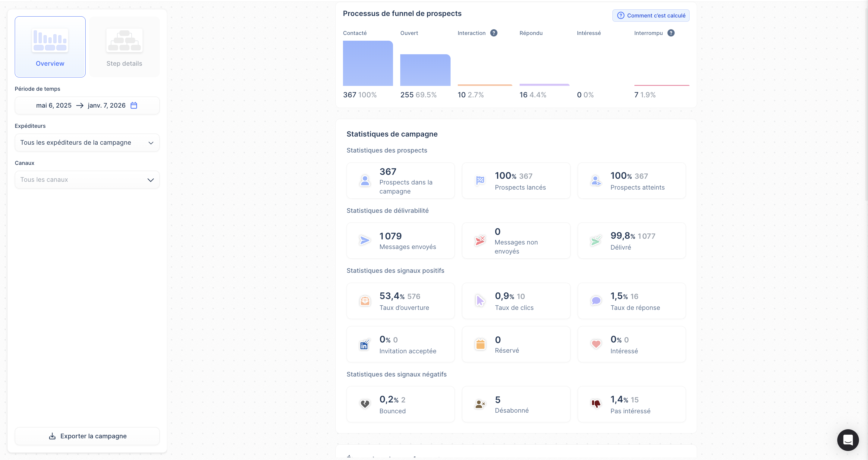Click the mai 6, 2025 start date
868x460 pixels.
[54, 106]
